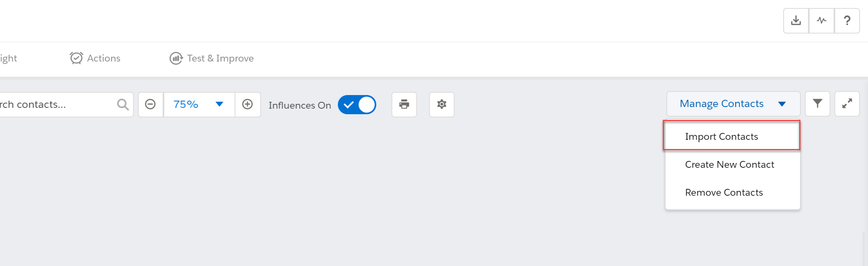Open the activity pulse icon
868x266 pixels.
pos(822,20)
